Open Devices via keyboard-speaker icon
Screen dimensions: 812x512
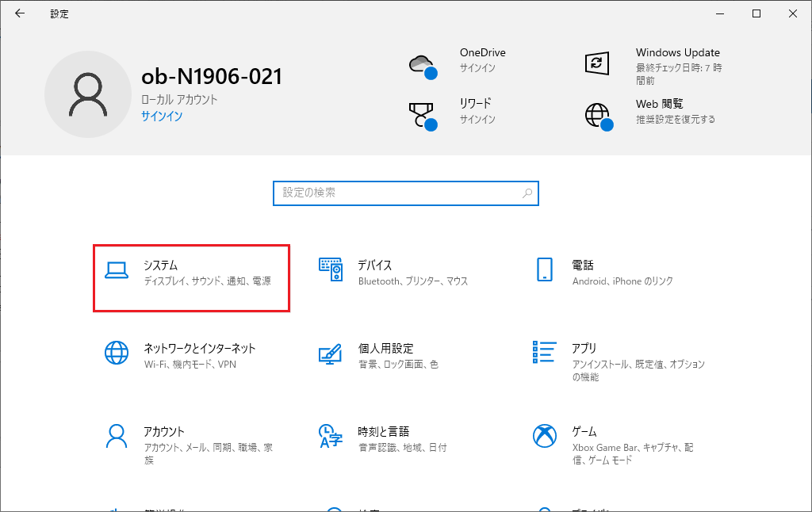(330, 270)
